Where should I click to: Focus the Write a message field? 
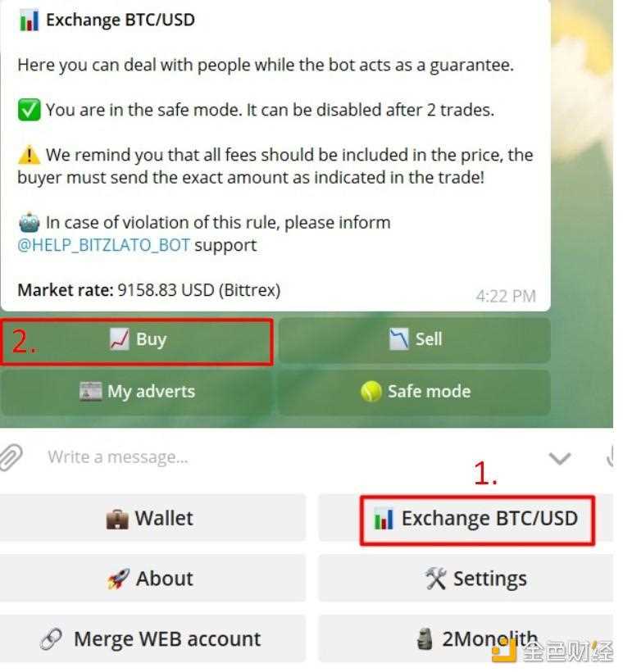tap(283, 456)
